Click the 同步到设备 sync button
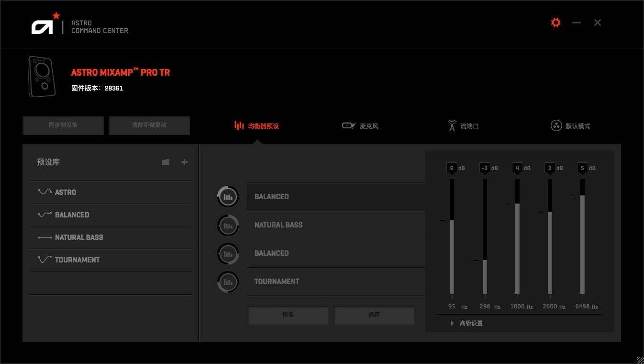 [63, 125]
